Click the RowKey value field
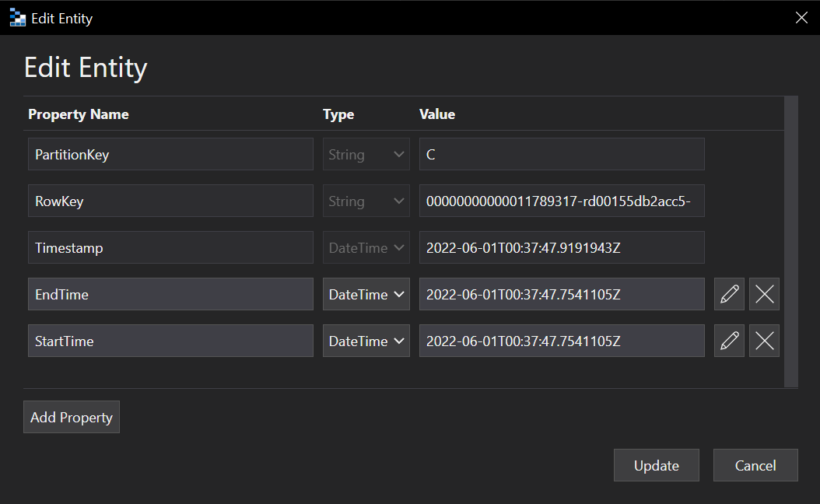This screenshot has height=504, width=820. (x=562, y=201)
